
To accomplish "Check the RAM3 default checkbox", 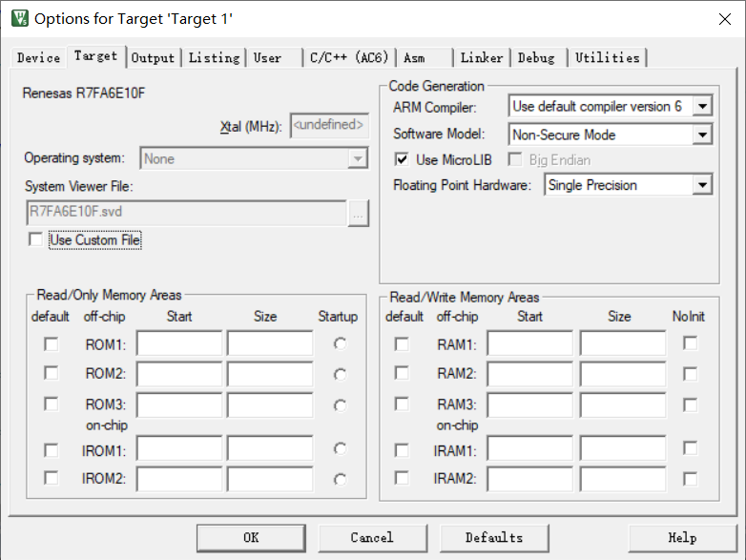I will point(402,404).
